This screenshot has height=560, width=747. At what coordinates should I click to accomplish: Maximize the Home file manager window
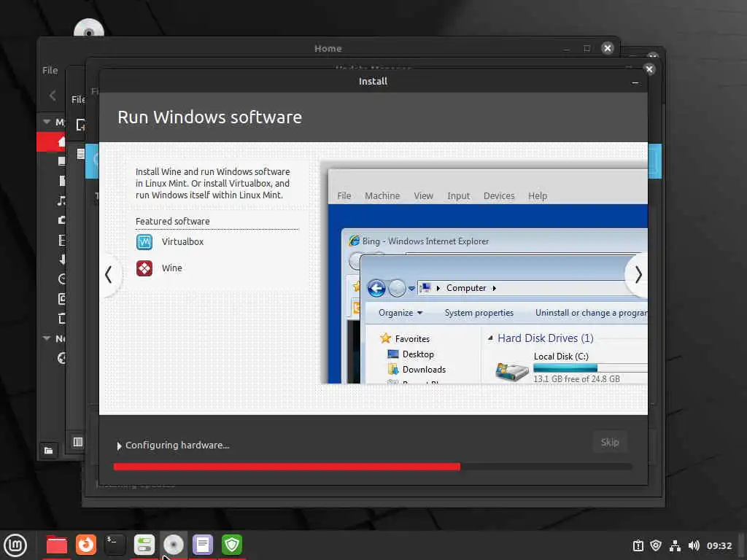pos(587,48)
